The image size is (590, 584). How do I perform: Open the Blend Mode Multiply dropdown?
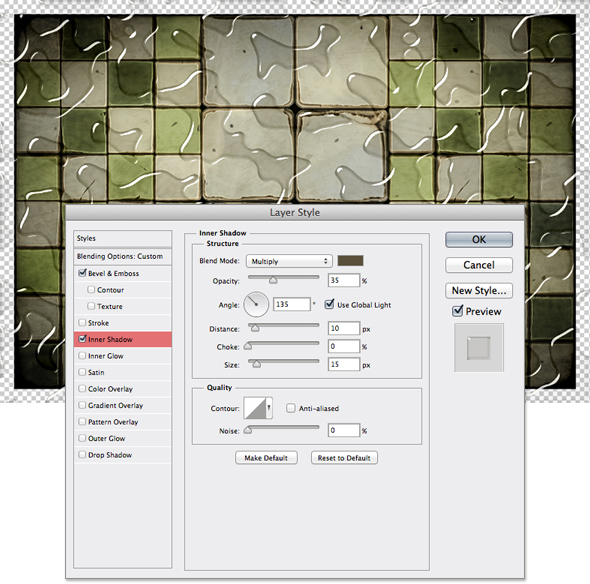[289, 261]
